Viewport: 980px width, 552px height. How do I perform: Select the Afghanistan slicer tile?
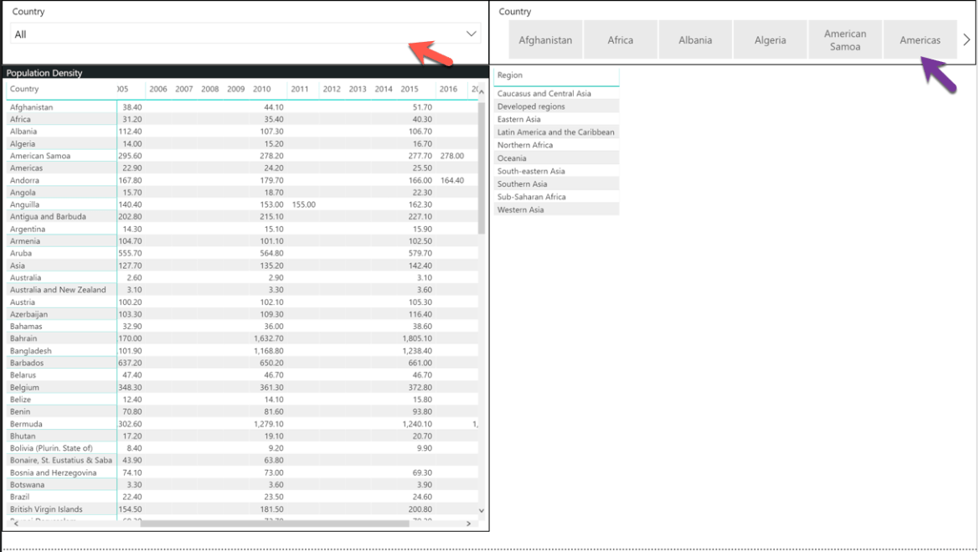[545, 40]
